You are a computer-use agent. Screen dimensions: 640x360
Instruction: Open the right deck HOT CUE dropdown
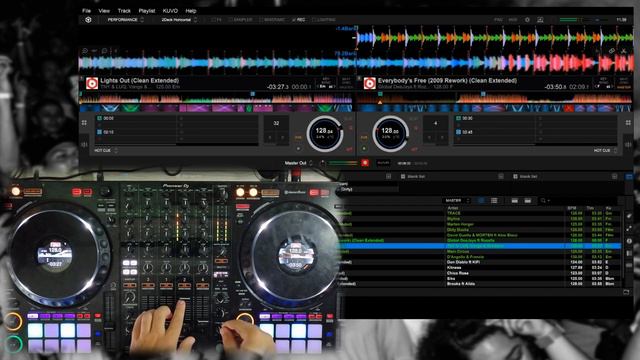(x=605, y=151)
